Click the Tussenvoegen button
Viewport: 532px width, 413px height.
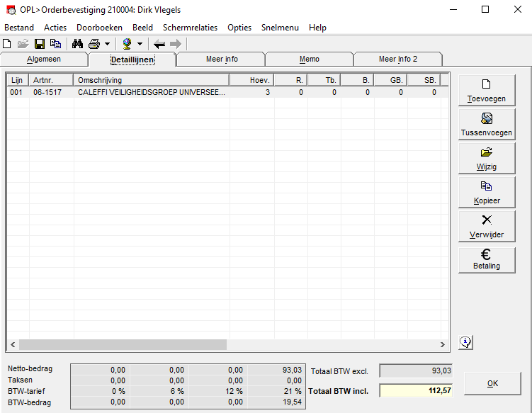487,124
